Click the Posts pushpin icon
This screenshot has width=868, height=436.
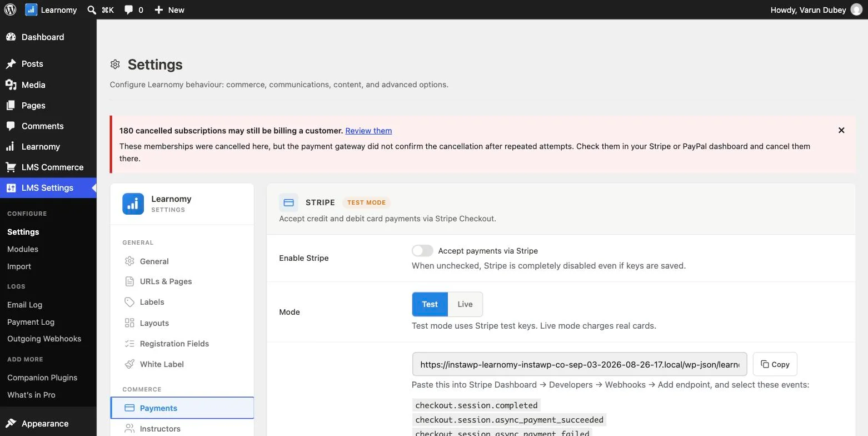click(11, 63)
